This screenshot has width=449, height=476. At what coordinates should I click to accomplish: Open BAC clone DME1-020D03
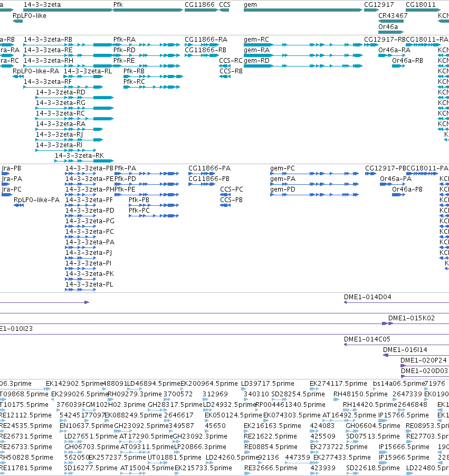pos(424,371)
